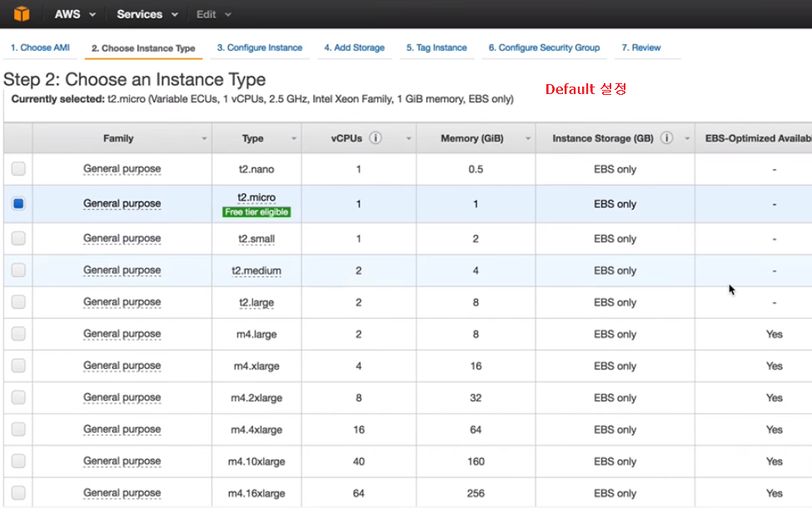Open the Type column filter arrow

coord(294,138)
